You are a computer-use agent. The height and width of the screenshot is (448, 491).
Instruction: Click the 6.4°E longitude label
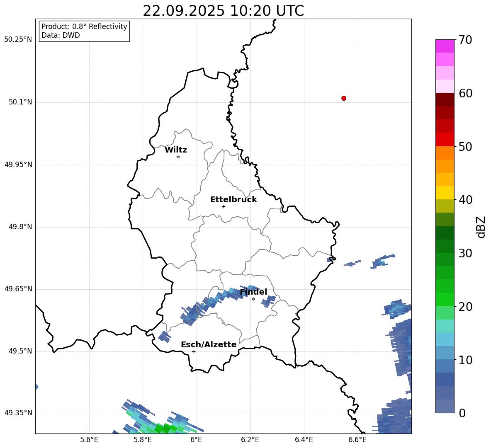pyautogui.click(x=304, y=440)
